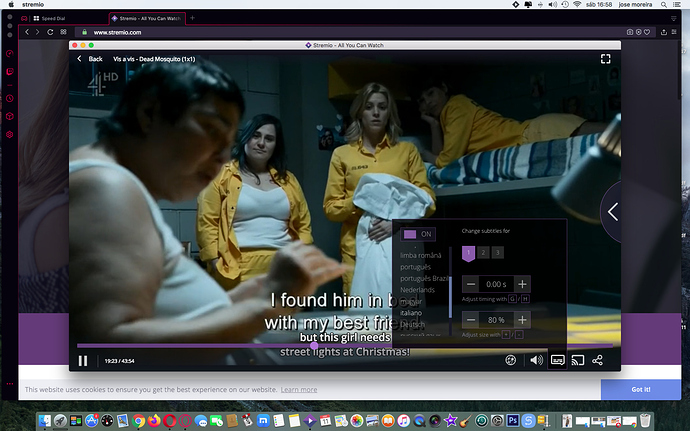Open extensions cube in browser sidebar

(x=10, y=117)
